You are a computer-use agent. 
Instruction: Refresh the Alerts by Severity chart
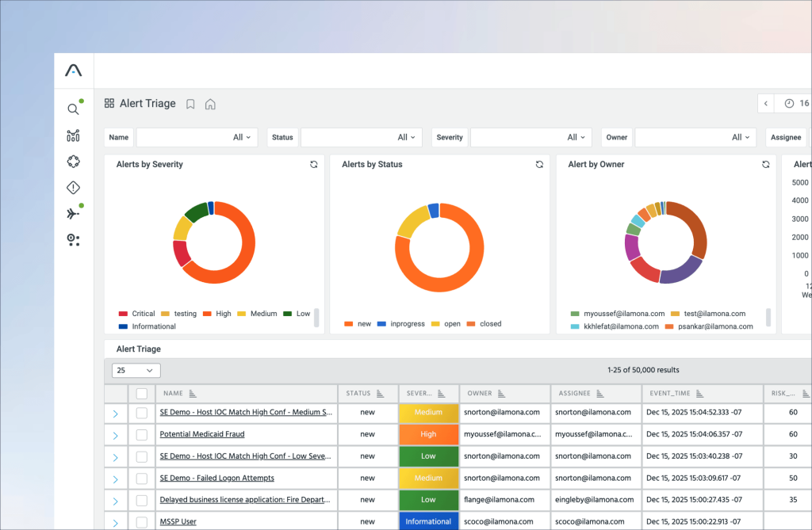coord(313,164)
